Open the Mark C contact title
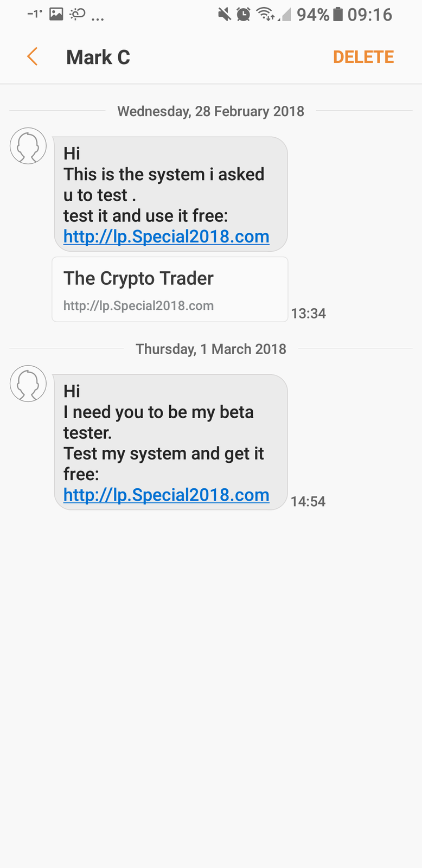422x868 pixels. point(98,57)
